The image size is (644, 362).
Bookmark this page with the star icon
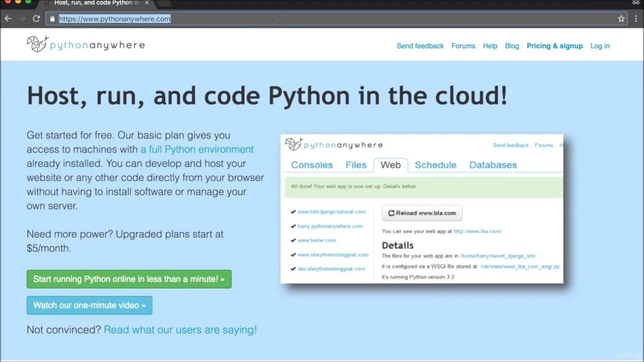[x=621, y=19]
